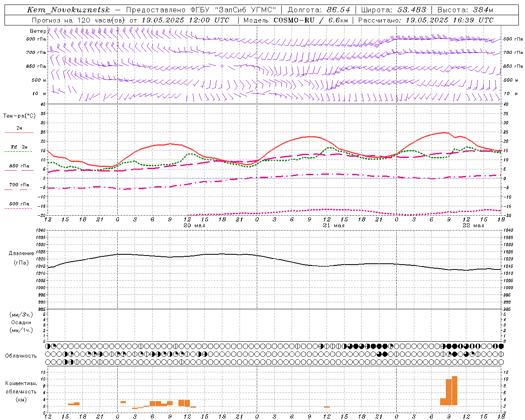This screenshot has height=420, width=525.
Task: Click the '(мм/1ч.)' precipitation unit label
Action: pyautogui.click(x=21, y=330)
